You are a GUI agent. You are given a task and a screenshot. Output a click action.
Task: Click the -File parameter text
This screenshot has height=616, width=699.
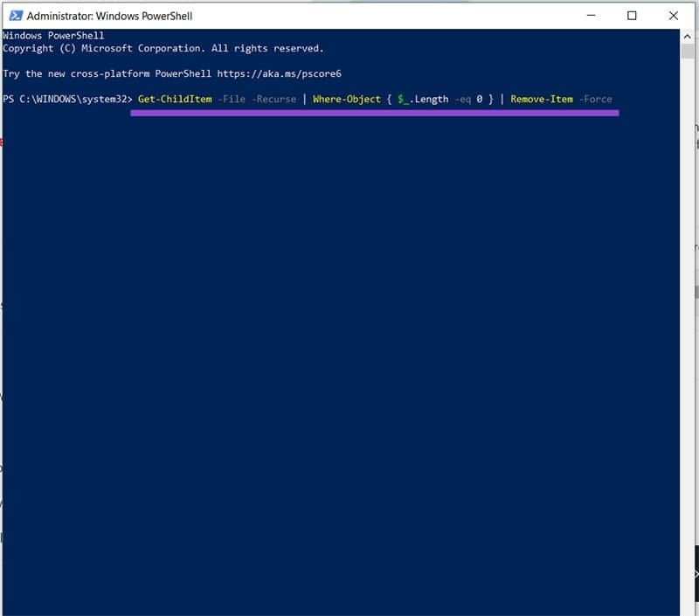click(x=230, y=99)
